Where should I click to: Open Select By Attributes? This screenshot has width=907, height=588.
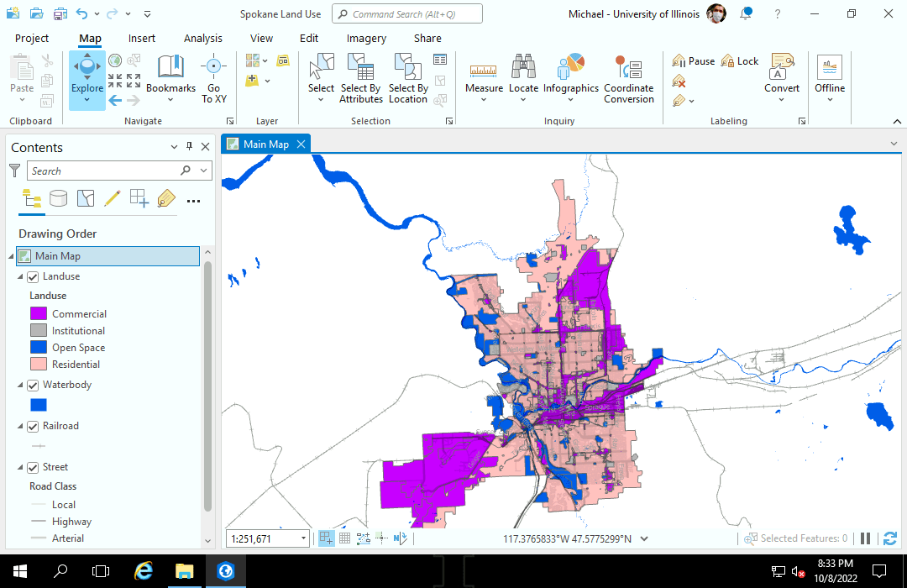point(361,76)
